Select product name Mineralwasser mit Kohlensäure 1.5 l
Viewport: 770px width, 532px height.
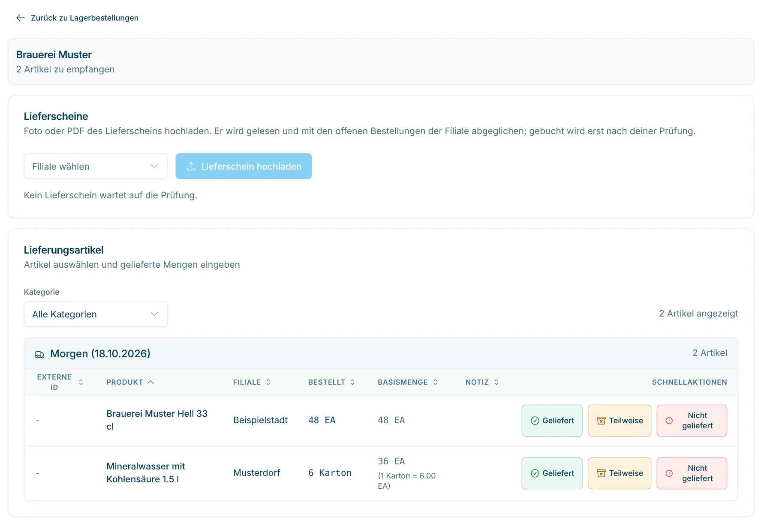(146, 473)
